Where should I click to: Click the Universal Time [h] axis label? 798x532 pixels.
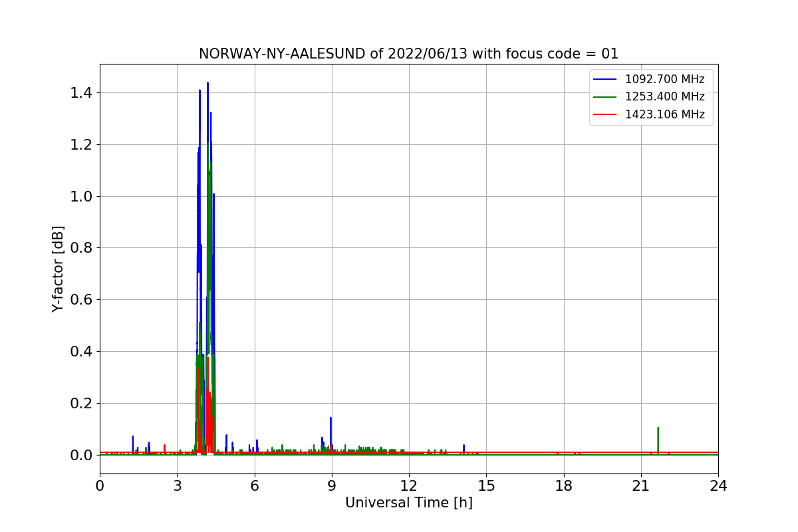(408, 503)
